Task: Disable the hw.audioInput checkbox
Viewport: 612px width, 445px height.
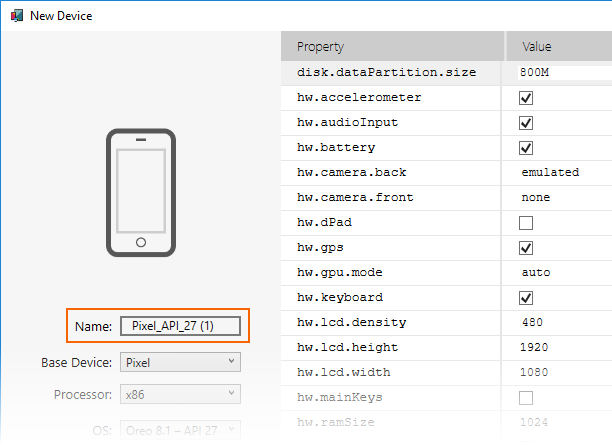Action: click(526, 123)
